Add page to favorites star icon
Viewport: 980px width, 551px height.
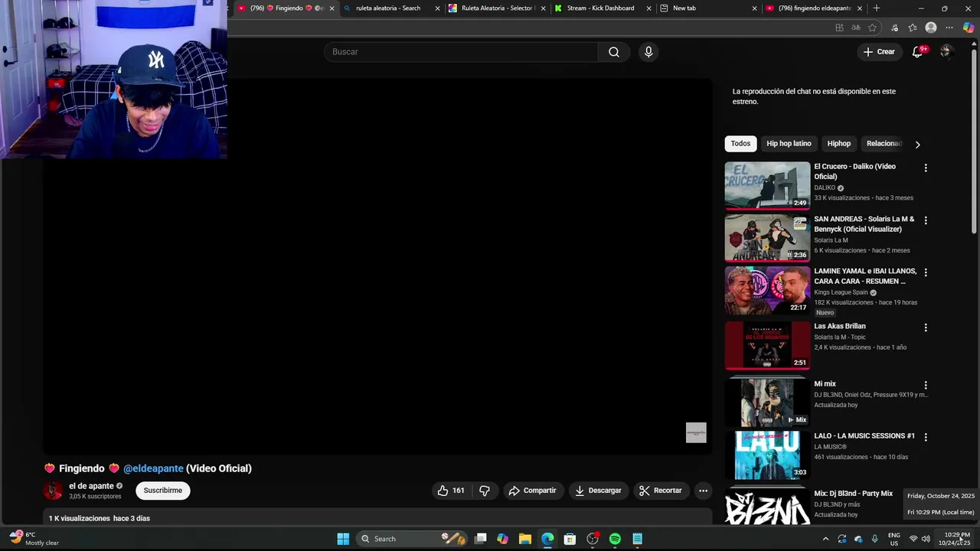[872, 28]
